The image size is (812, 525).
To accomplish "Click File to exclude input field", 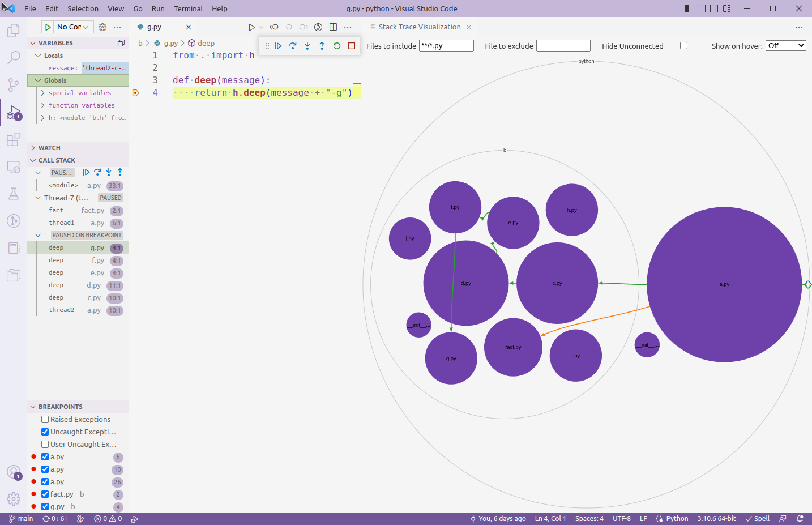I will click(563, 46).
